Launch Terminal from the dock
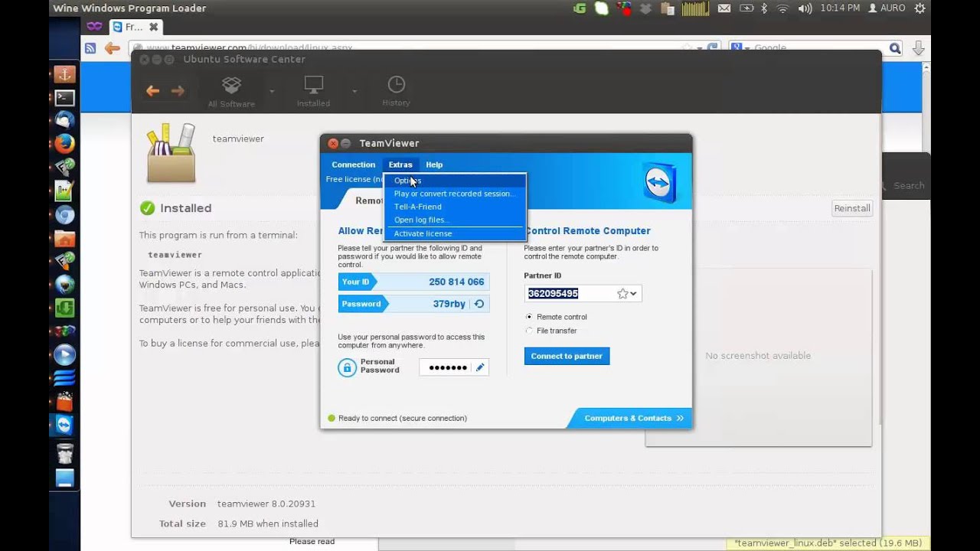 (x=64, y=98)
